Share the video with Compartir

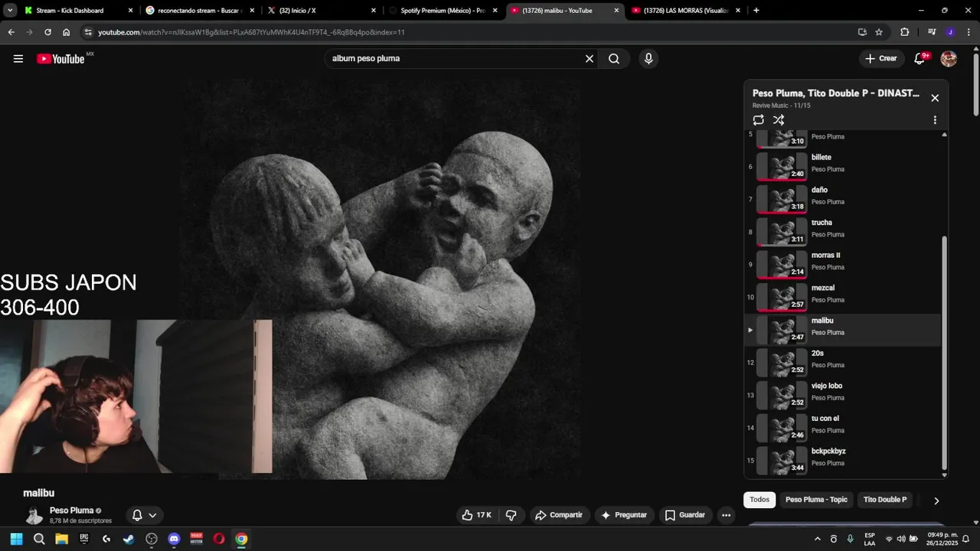[559, 515]
